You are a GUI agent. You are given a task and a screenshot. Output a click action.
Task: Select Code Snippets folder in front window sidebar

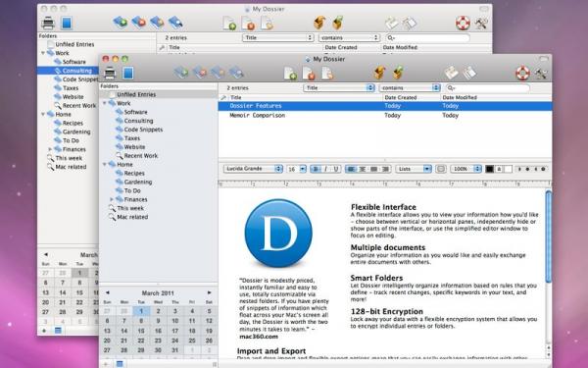(143, 130)
